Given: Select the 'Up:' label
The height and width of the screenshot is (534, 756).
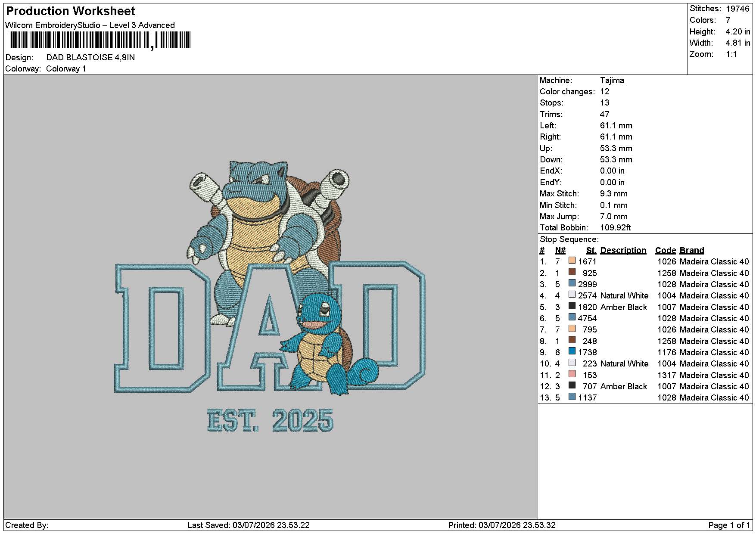Looking at the screenshot, I should (546, 149).
